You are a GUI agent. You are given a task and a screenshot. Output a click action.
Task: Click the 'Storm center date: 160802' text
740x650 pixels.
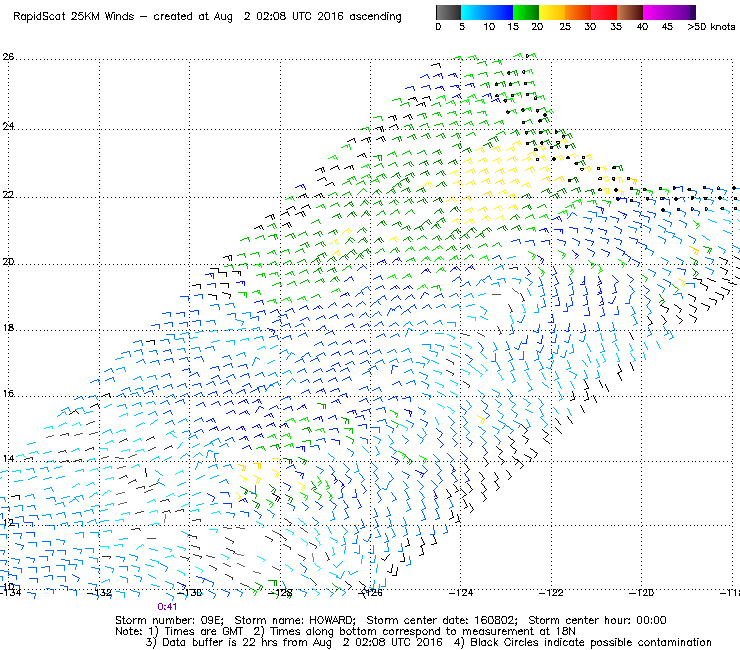(442, 620)
